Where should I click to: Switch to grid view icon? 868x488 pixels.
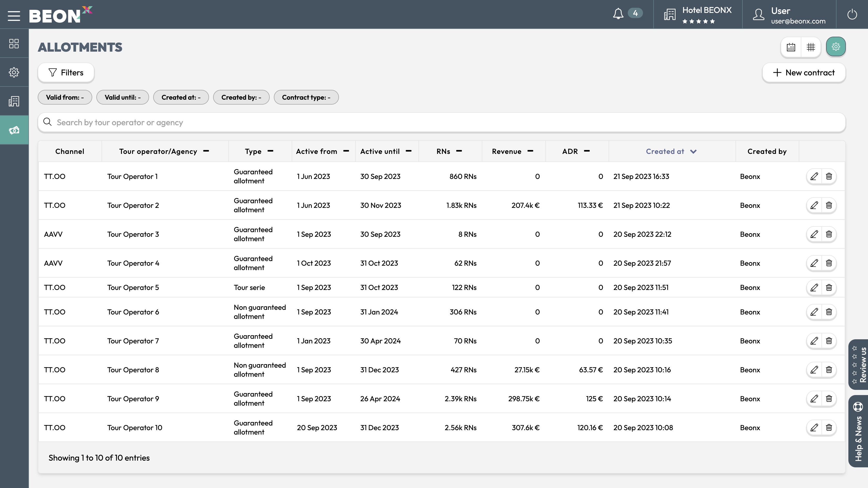tap(811, 47)
